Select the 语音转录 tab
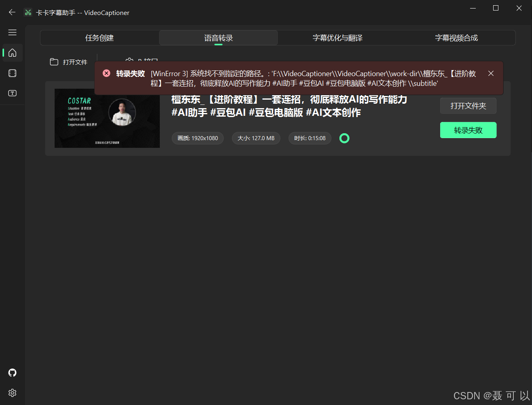This screenshot has height=405, width=532. (x=218, y=38)
